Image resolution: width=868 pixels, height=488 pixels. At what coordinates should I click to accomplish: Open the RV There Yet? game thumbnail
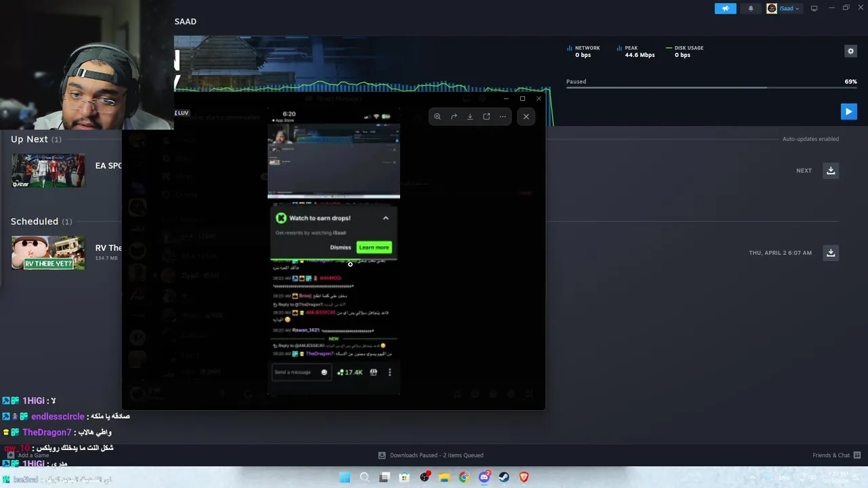[x=48, y=253]
